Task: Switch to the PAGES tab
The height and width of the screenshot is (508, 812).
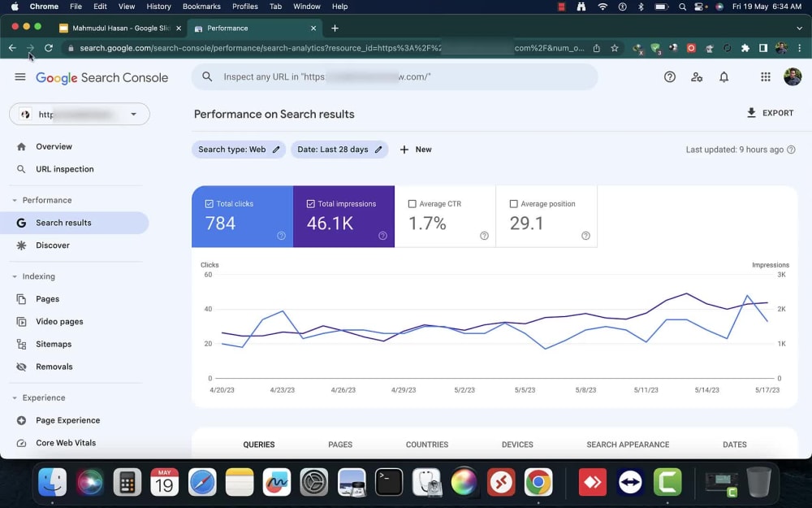Action: [x=340, y=445]
